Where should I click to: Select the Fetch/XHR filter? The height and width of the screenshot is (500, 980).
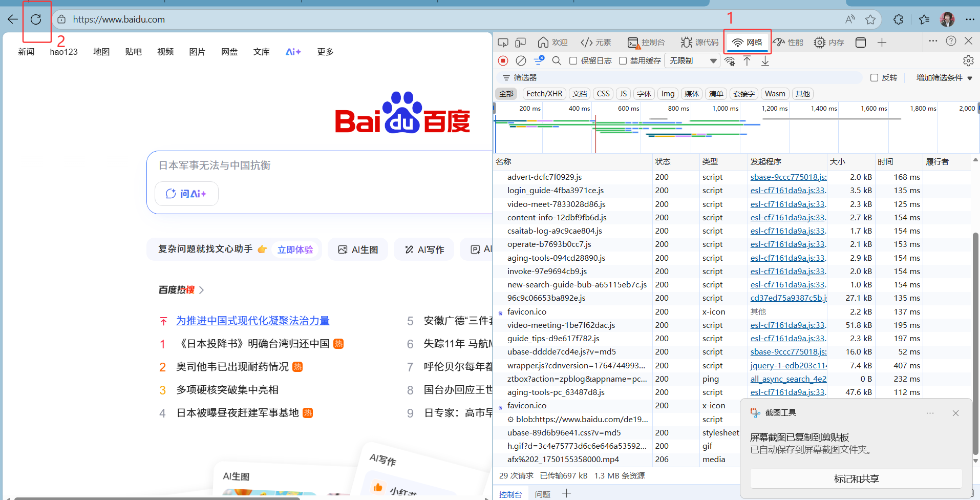point(544,94)
